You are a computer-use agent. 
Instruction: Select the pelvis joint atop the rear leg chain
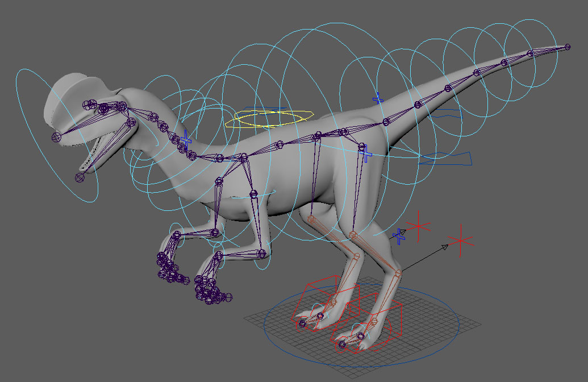click(361, 146)
